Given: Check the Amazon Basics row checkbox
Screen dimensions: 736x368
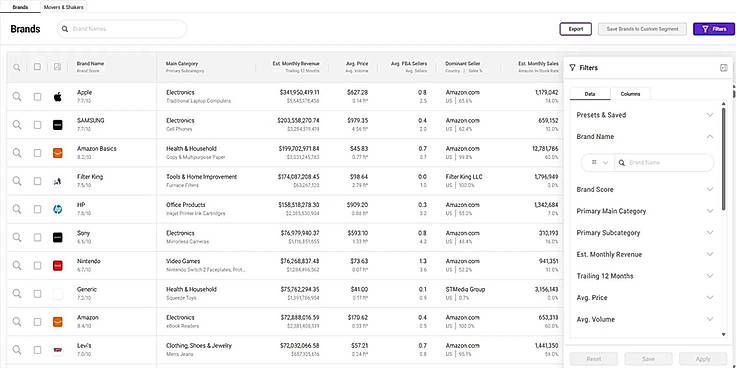Looking at the screenshot, I should click(37, 153).
